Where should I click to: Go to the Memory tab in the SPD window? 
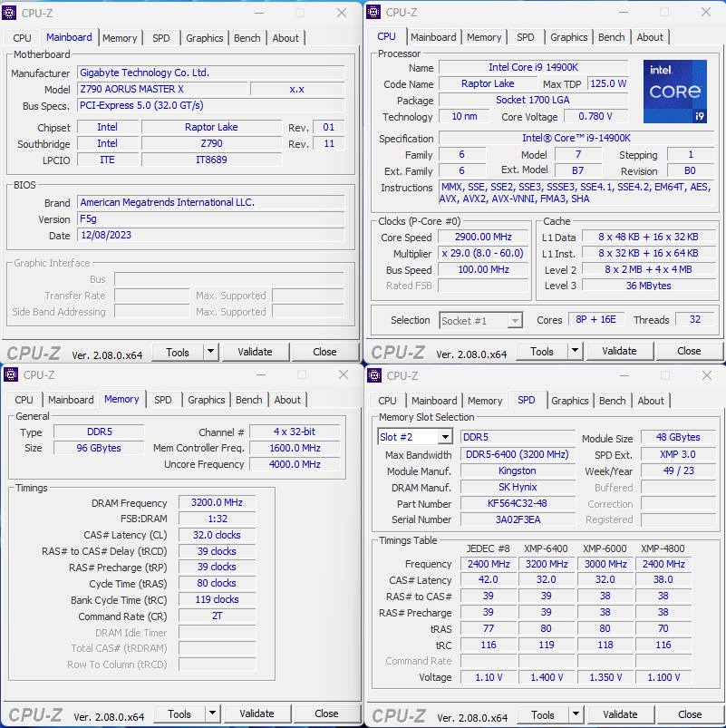point(485,401)
